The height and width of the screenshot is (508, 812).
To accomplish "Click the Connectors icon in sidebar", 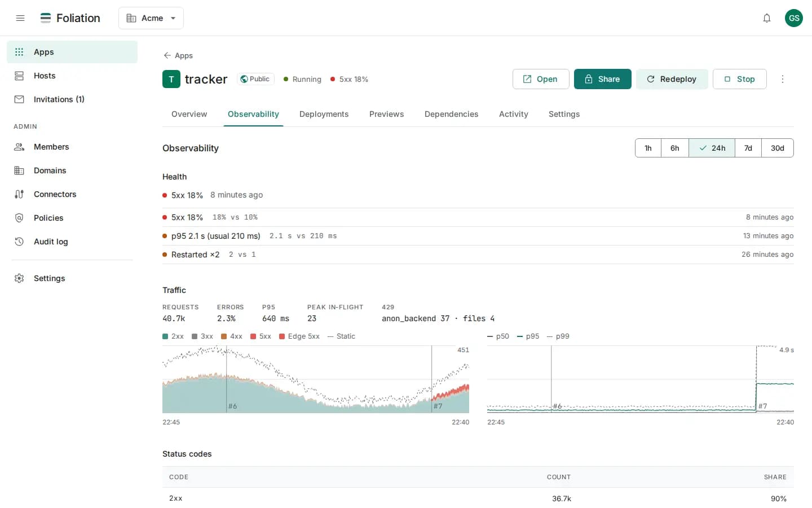I will (19, 194).
